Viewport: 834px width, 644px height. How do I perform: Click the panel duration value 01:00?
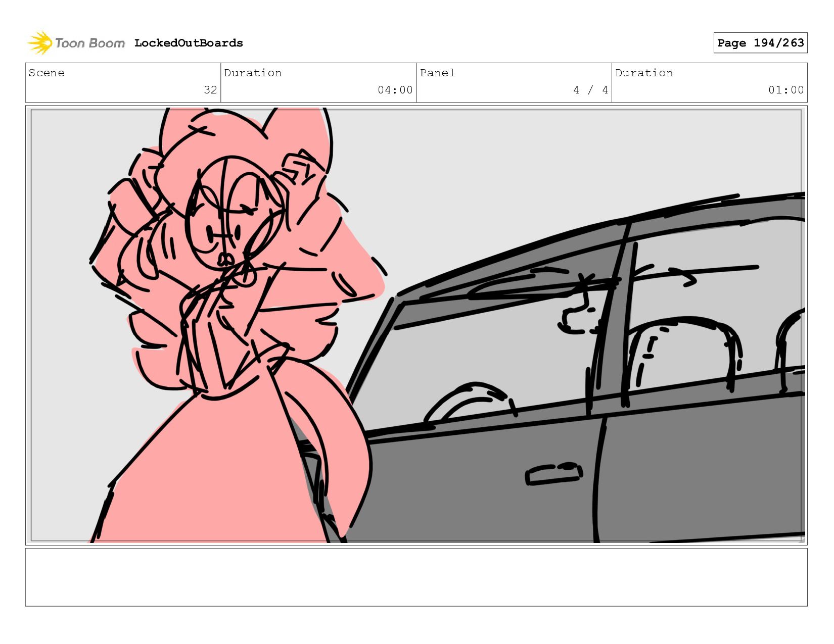pyautogui.click(x=786, y=90)
